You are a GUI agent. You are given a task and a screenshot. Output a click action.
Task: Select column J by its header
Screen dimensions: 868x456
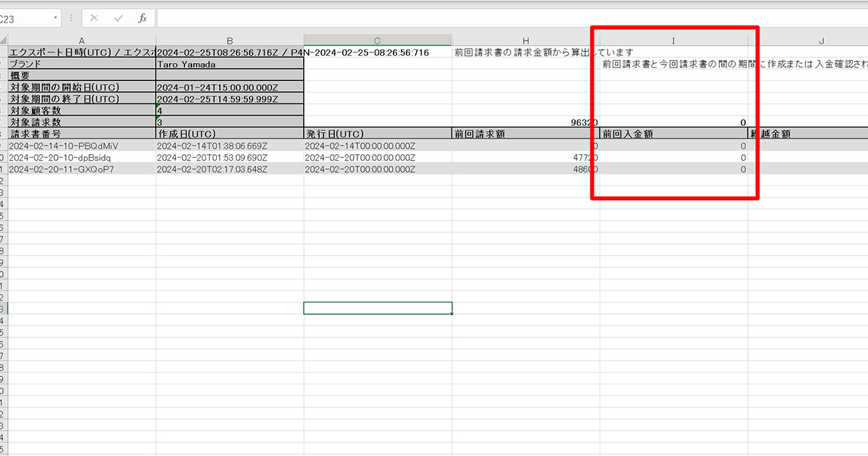pyautogui.click(x=808, y=41)
